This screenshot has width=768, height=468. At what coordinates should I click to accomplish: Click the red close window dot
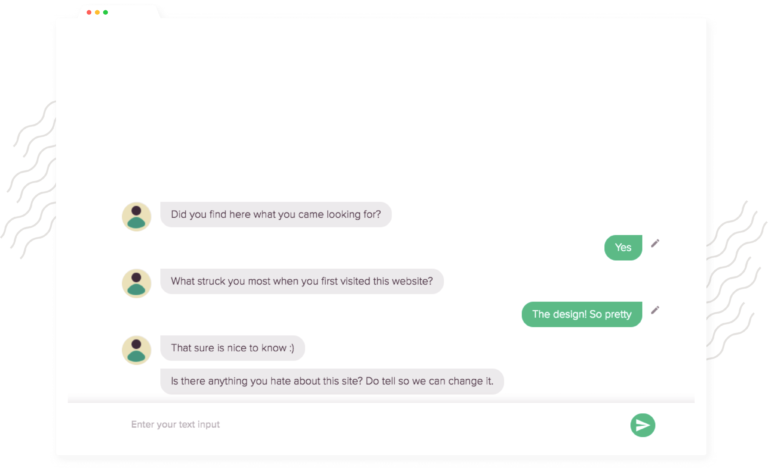(x=89, y=12)
